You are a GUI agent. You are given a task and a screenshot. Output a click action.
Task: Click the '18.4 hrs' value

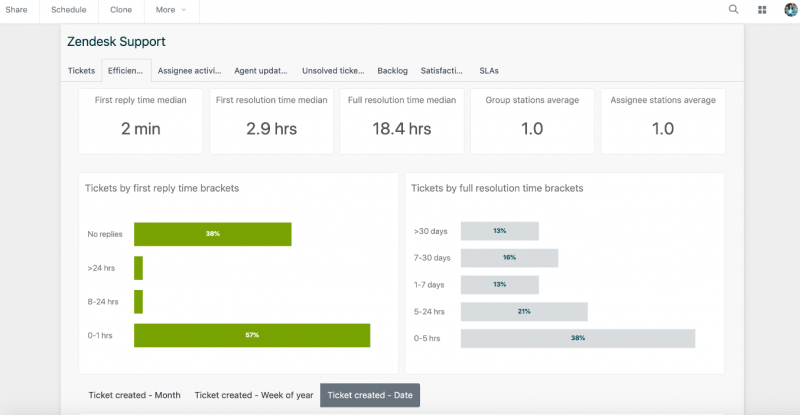[x=402, y=129]
